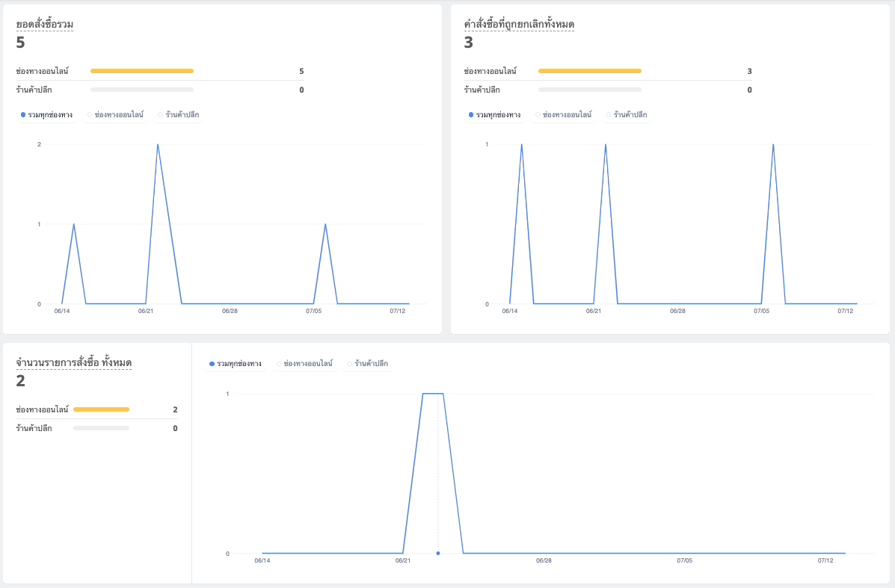Viewport: 895px width, 588px height.
Task: Click the คำสั่งซื้อที่ถูกยกเลิกทั้งหมด card title
Action: pyautogui.click(x=519, y=24)
